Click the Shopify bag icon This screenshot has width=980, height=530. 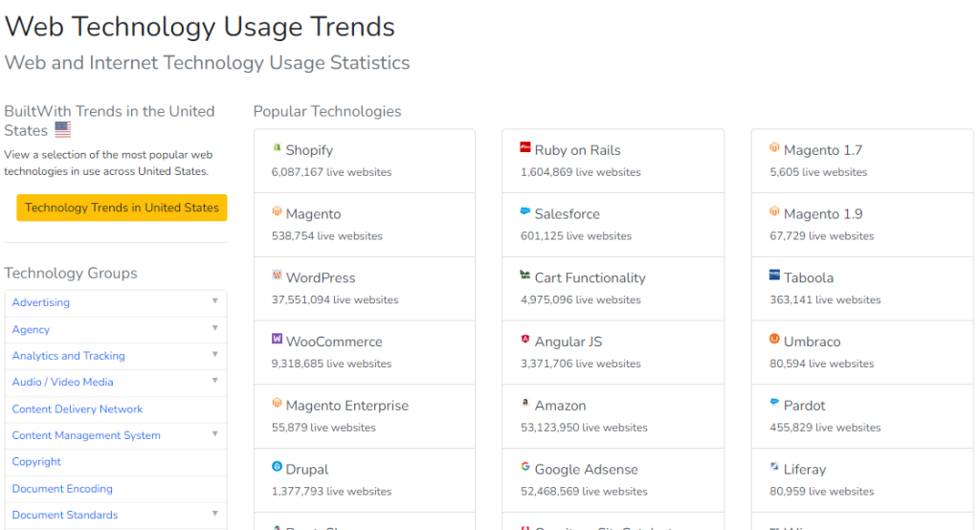point(277,148)
